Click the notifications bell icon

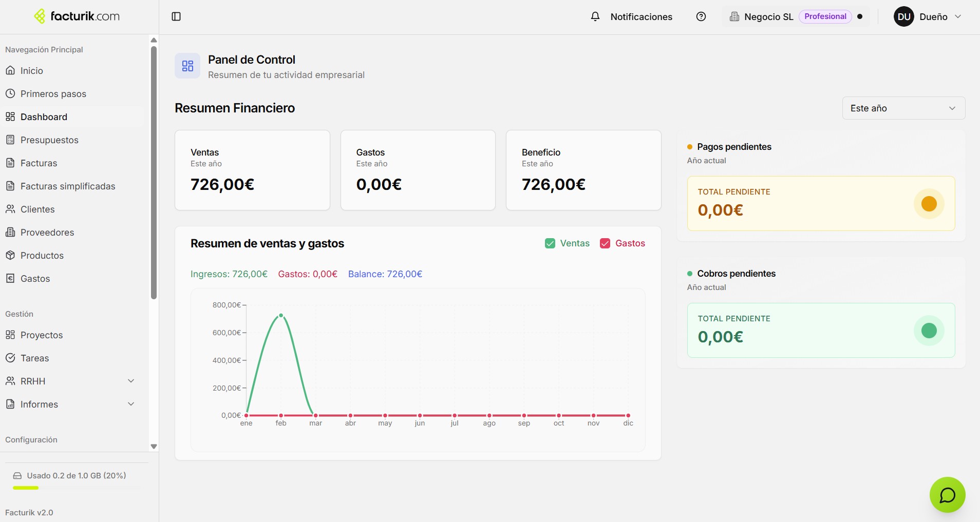click(x=595, y=16)
